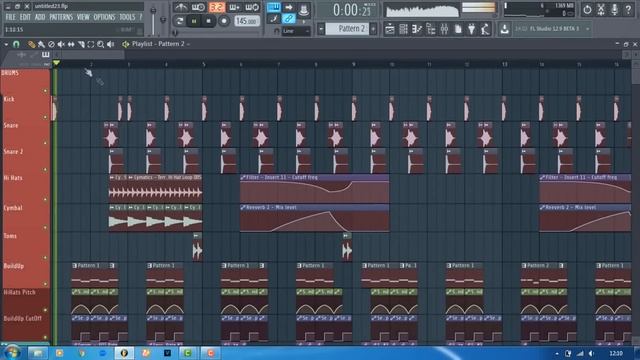The height and width of the screenshot is (360, 640).
Task: Click the record button
Action: 224,21
